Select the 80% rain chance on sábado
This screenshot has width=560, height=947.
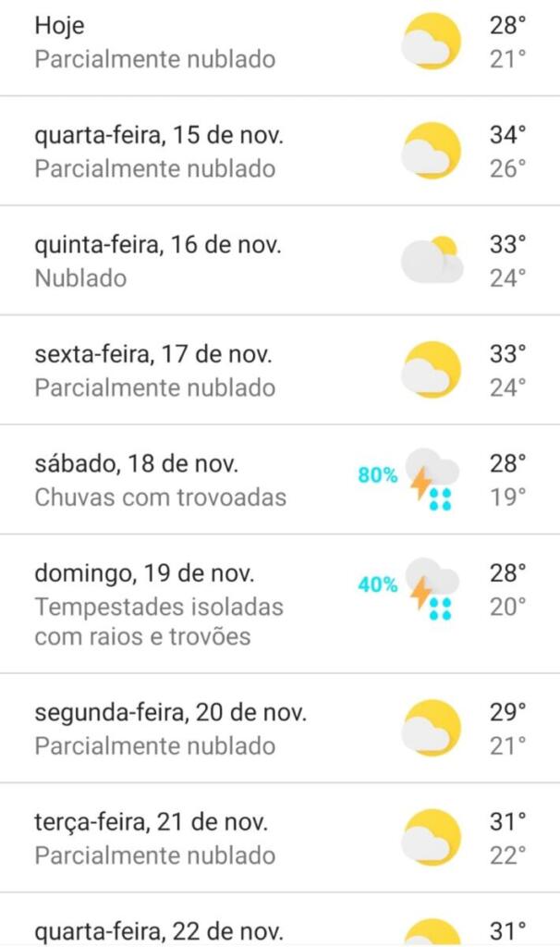tap(378, 476)
